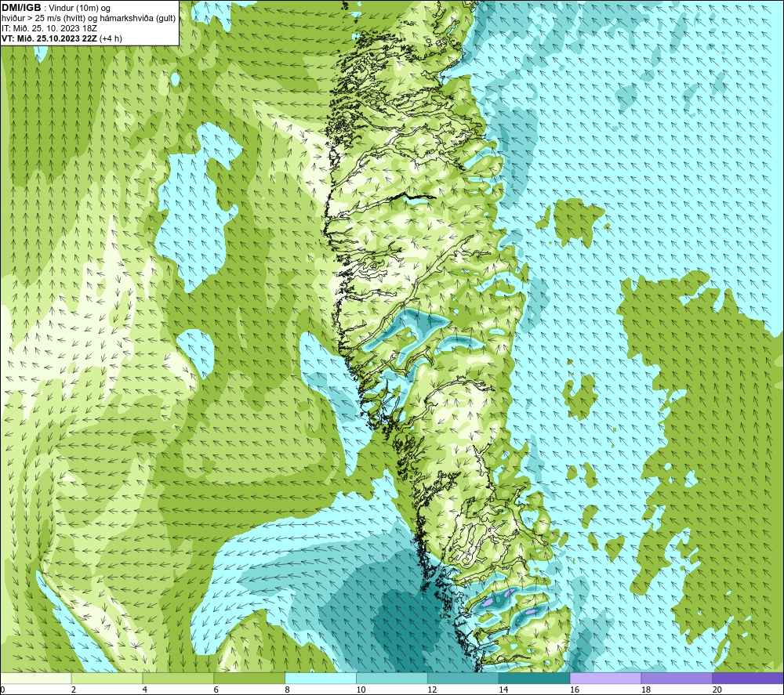Click the scale label '20'
784x695 pixels.
717,690
